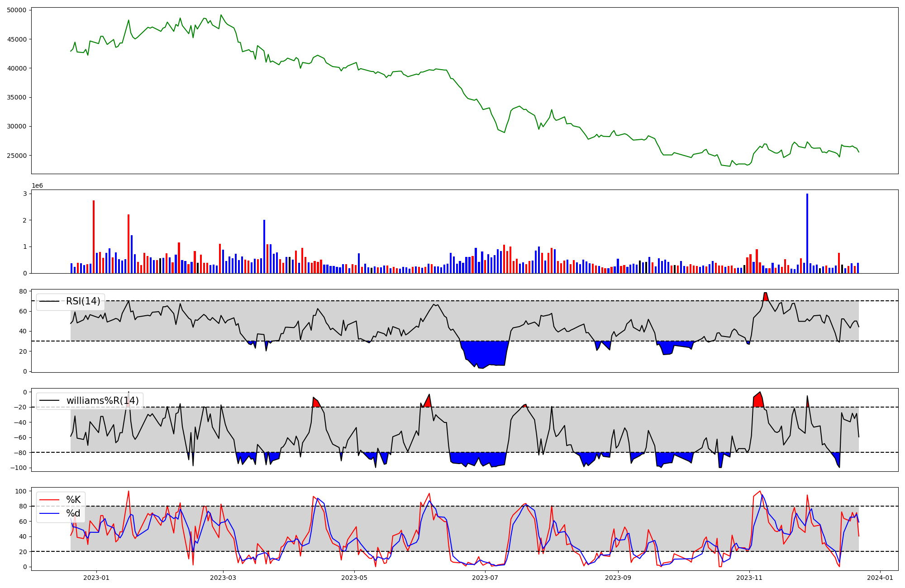Click the 2024-01 x-axis tick label
This screenshot has width=905, height=588.
(x=880, y=578)
